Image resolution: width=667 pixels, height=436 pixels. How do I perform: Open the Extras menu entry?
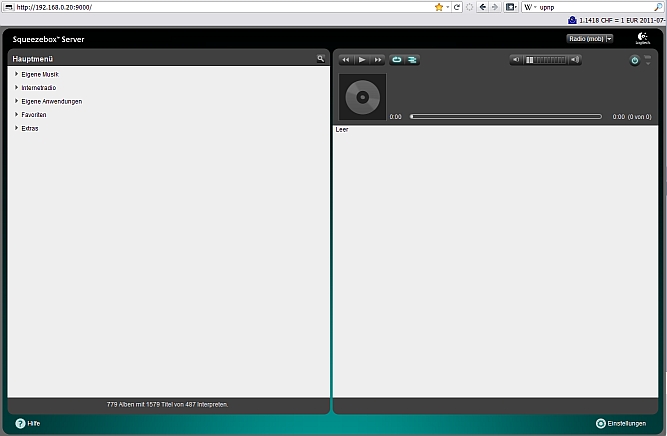point(30,128)
